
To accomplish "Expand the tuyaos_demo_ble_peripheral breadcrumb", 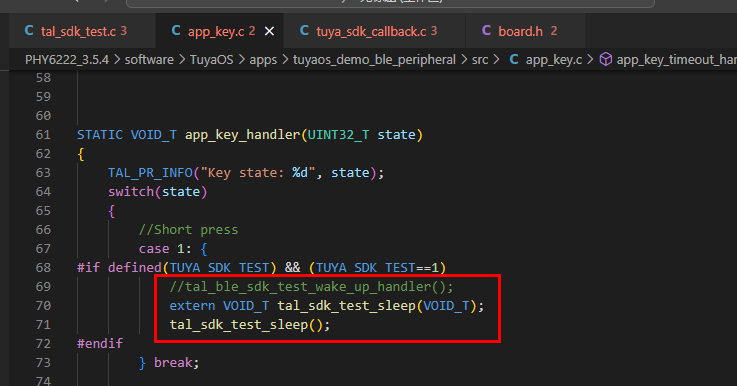I will (x=374, y=60).
